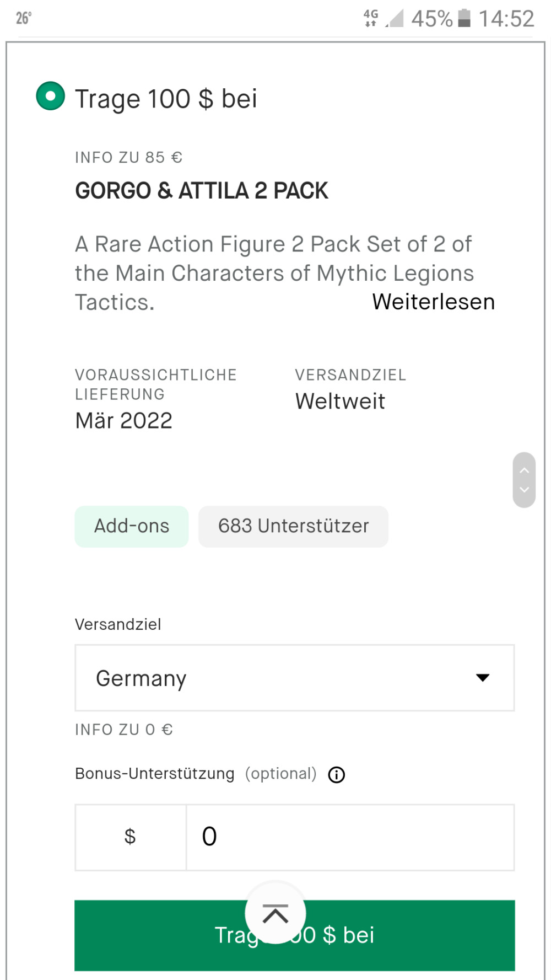Click the green "Trage 100 $ bei" button
Screen dimensions: 551x980
point(295,935)
